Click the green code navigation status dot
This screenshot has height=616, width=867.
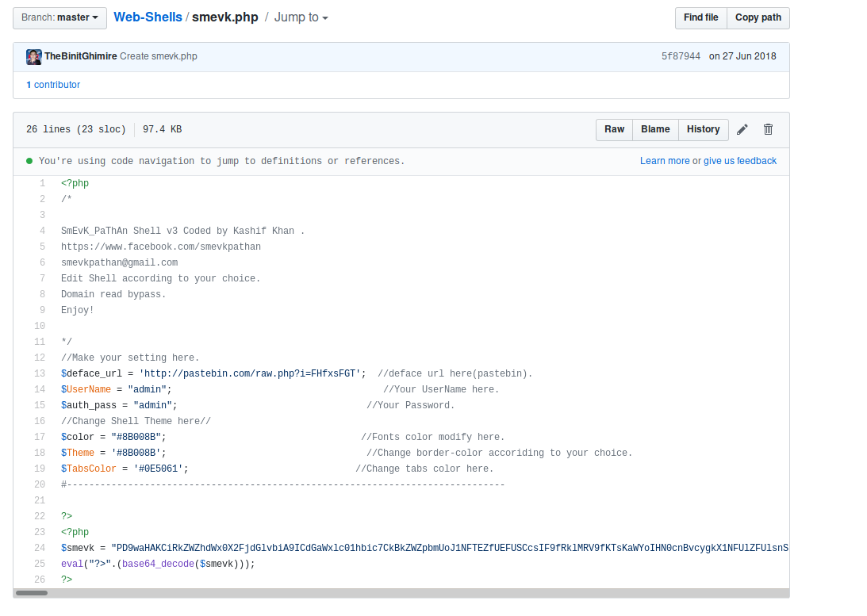29,161
